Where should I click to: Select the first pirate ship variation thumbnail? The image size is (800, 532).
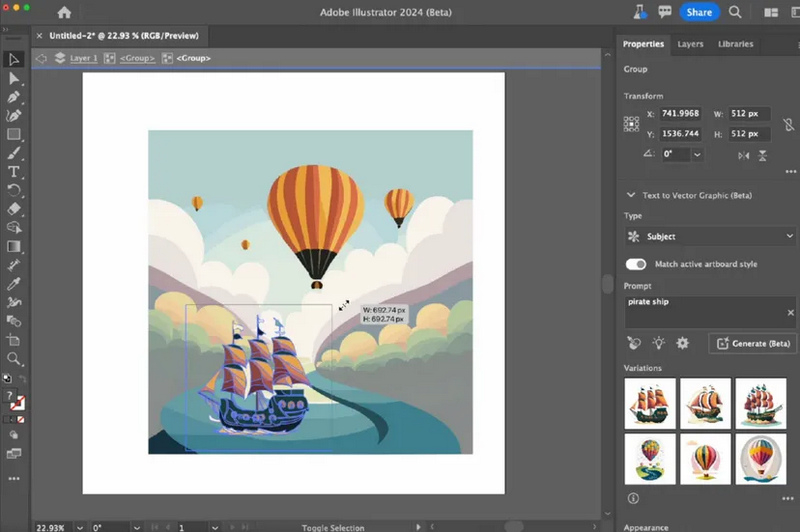click(649, 401)
